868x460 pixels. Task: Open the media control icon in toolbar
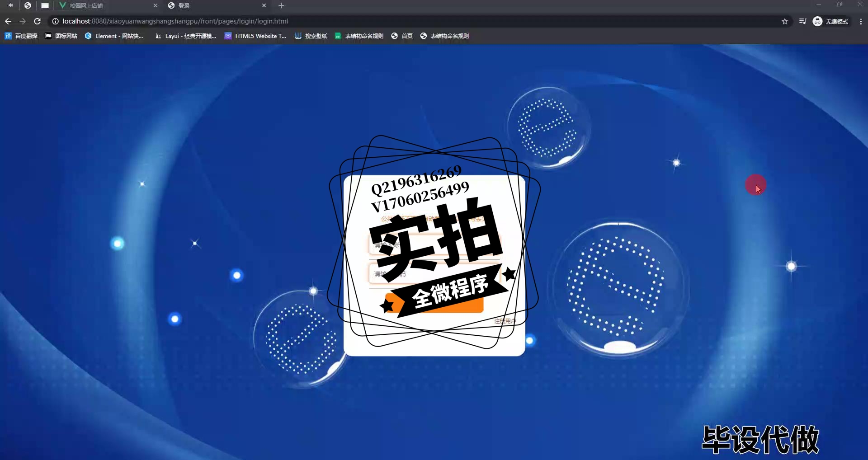click(x=802, y=21)
